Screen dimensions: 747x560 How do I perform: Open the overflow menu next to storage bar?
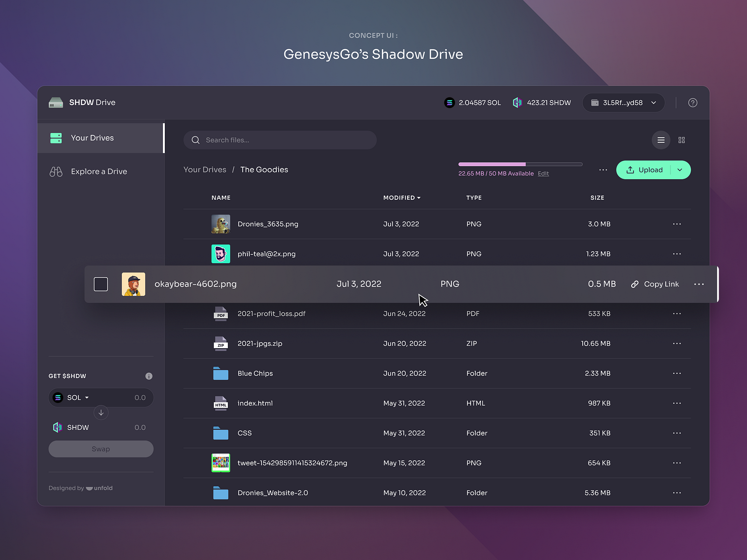pos(603,170)
